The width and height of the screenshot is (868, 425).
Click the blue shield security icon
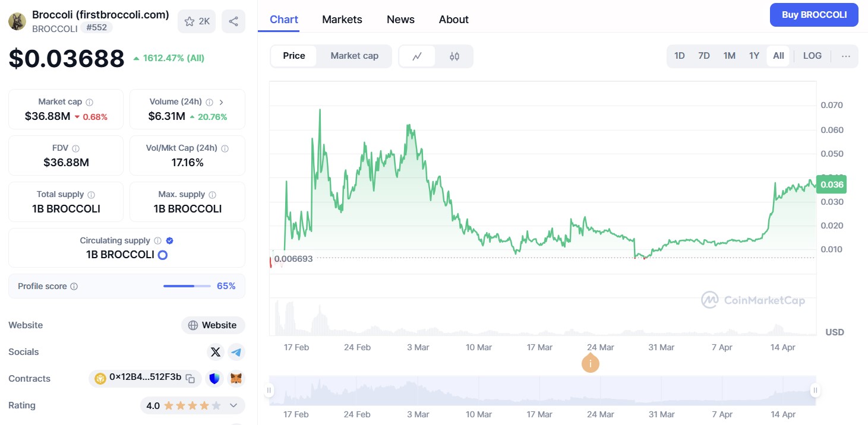214,378
